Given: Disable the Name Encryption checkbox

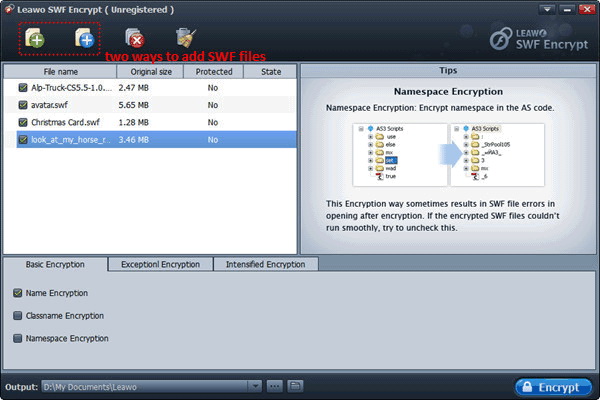Looking at the screenshot, I should pos(18,293).
